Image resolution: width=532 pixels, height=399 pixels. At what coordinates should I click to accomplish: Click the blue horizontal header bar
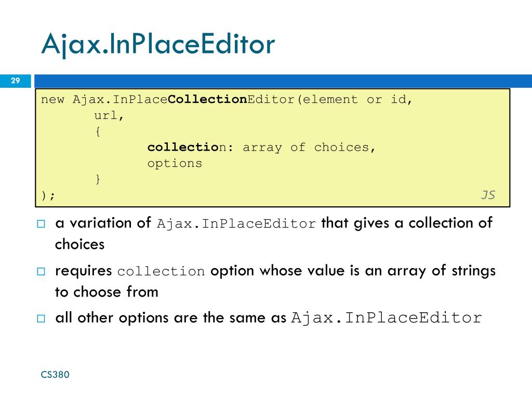pos(283,81)
